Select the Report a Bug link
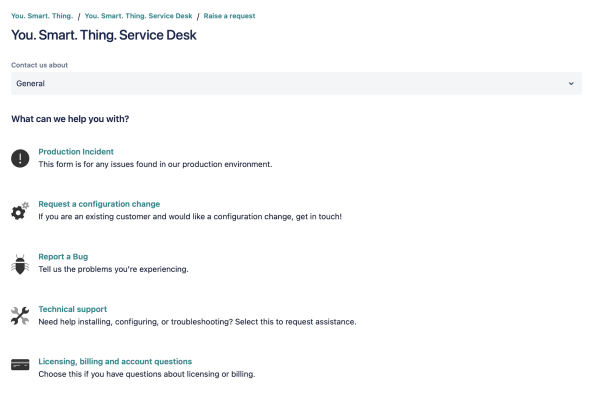600x403 pixels. 63,256
